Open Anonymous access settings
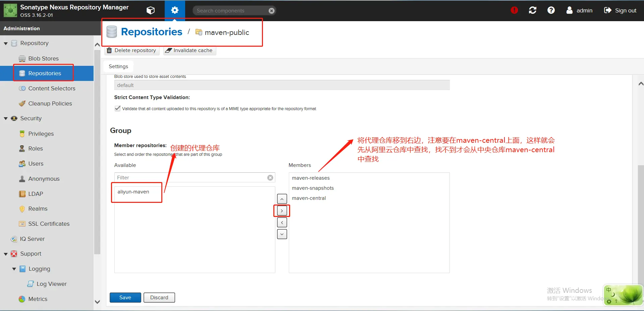 44,179
